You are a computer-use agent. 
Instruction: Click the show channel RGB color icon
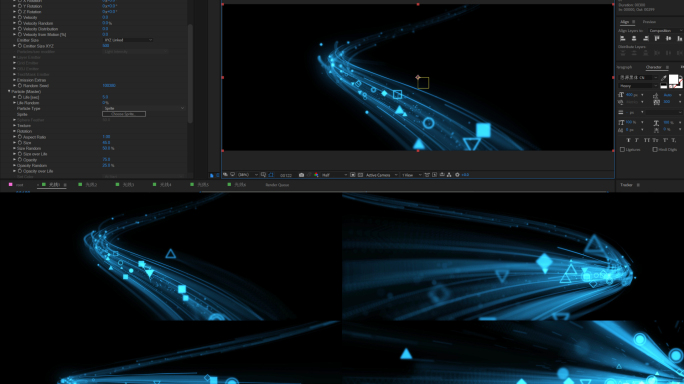(x=316, y=175)
